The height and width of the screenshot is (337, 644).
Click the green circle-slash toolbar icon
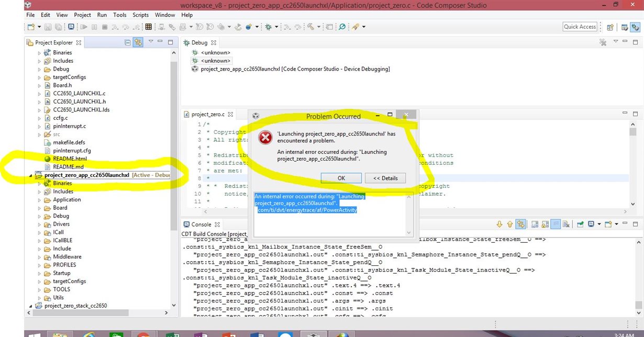click(342, 27)
